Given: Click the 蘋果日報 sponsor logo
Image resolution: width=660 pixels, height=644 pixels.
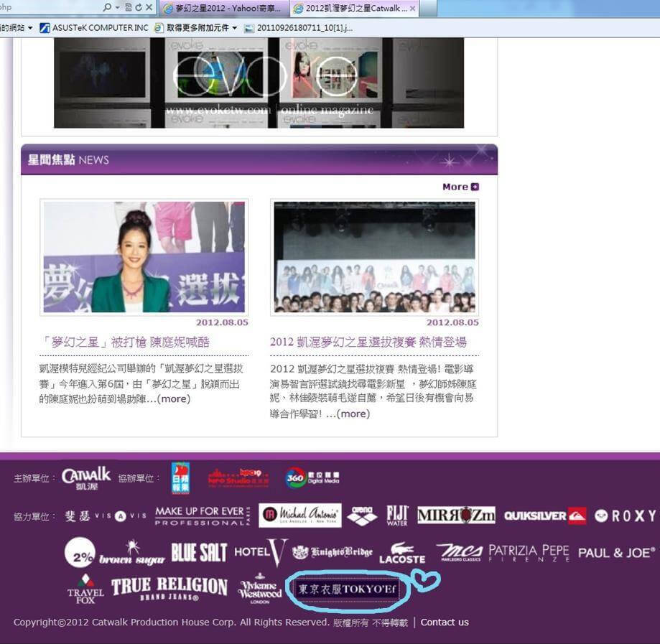Looking at the screenshot, I should 180,477.
